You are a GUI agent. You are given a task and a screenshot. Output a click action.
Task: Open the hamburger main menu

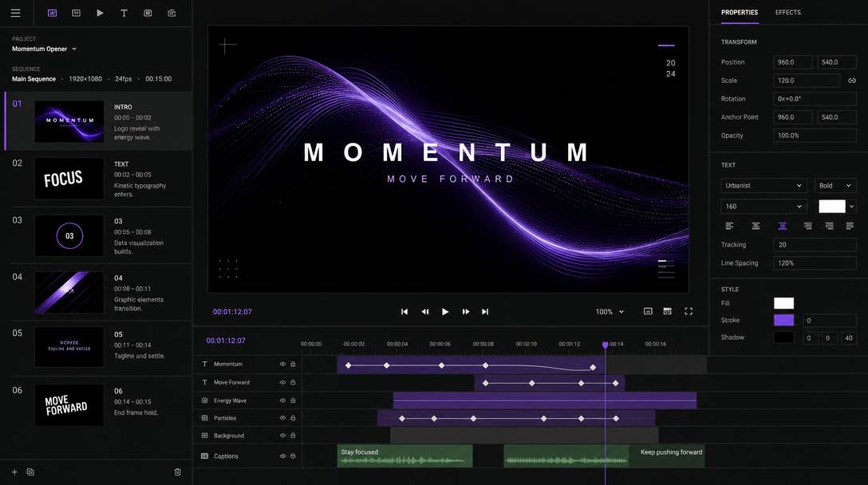(15, 13)
